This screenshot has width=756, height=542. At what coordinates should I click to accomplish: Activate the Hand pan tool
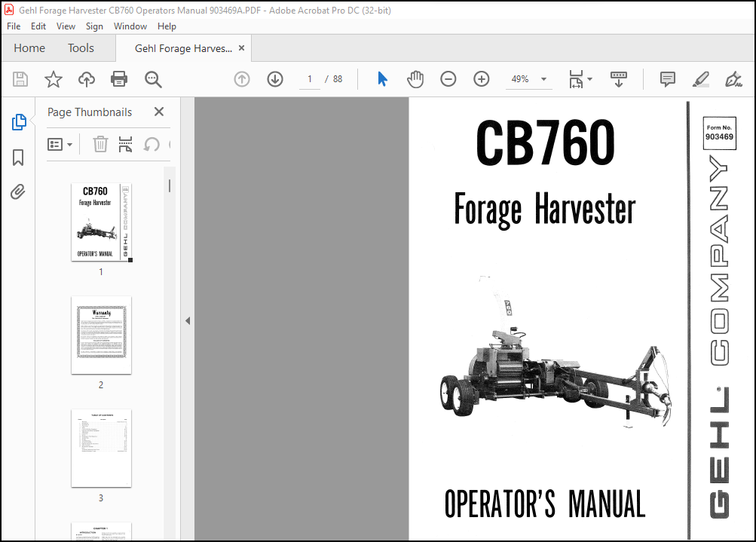(415, 79)
